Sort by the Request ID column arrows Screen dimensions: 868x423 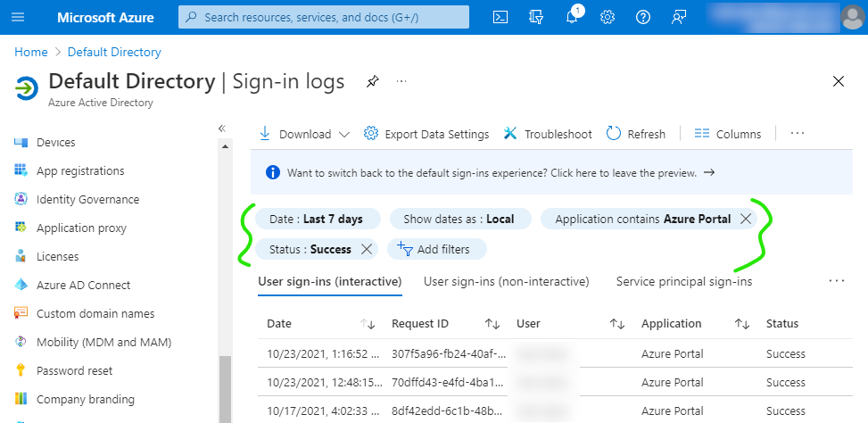click(492, 325)
